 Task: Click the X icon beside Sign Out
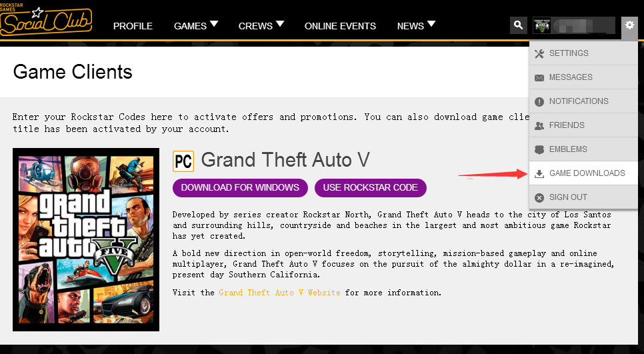[x=539, y=197]
